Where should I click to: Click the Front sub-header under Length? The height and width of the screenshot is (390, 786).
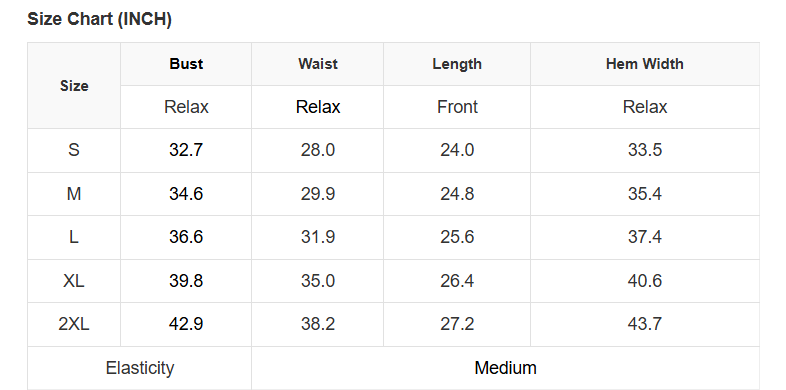tap(457, 107)
